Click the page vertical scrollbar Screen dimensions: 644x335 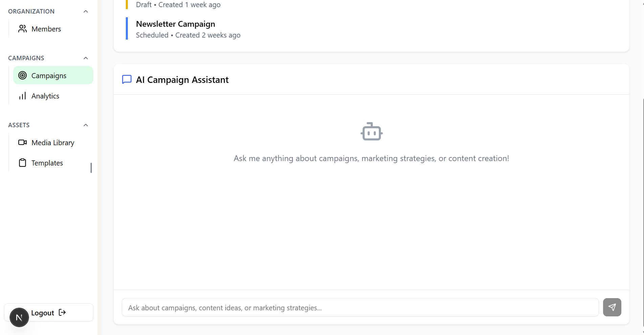(x=643, y=213)
